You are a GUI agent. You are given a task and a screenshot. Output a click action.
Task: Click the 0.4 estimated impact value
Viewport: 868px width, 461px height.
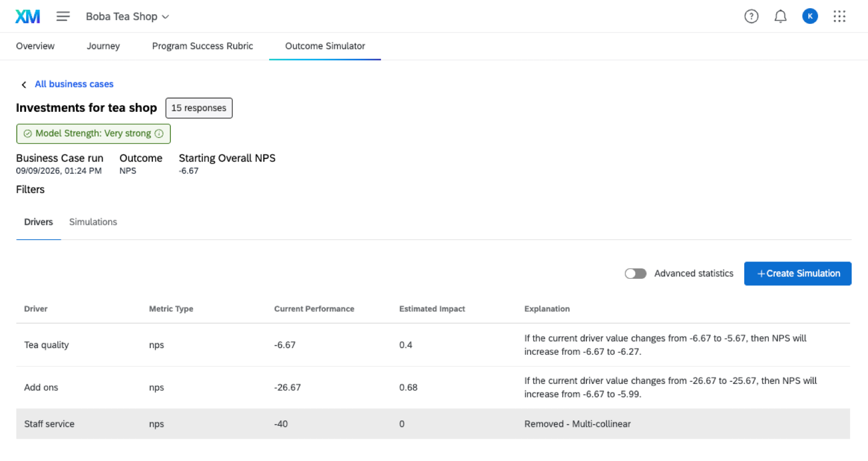pyautogui.click(x=406, y=345)
